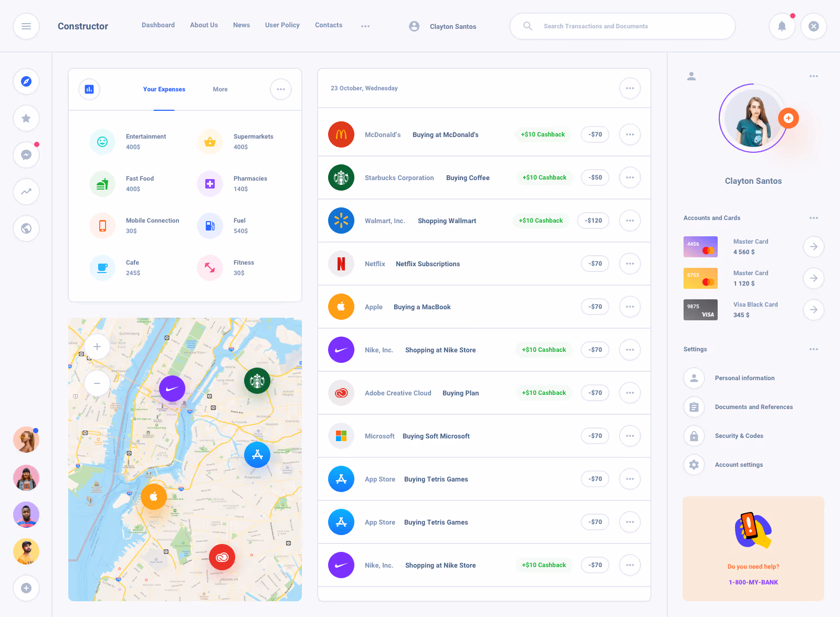Select the Your Expenses tab
840x617 pixels.
(164, 89)
